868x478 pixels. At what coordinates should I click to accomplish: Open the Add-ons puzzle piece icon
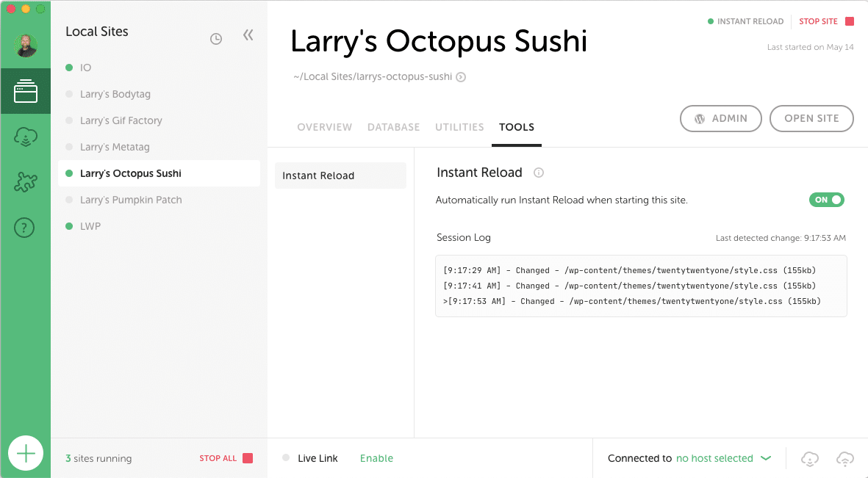point(26,182)
